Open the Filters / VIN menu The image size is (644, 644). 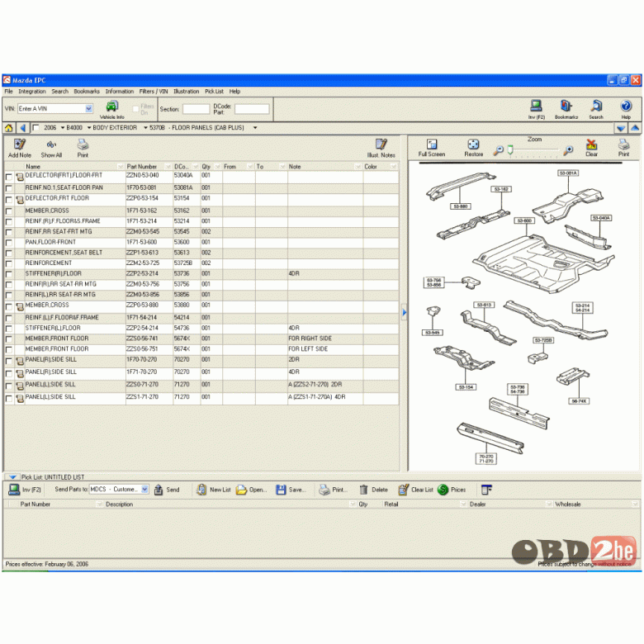[x=154, y=92]
